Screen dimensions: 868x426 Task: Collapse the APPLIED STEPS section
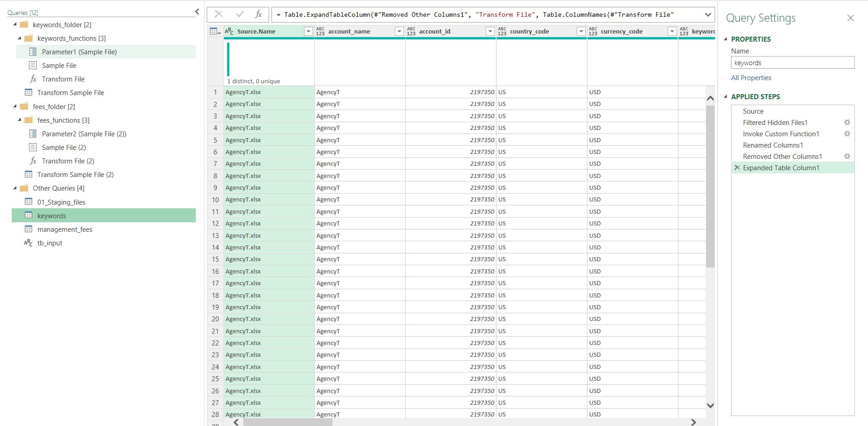(x=726, y=96)
